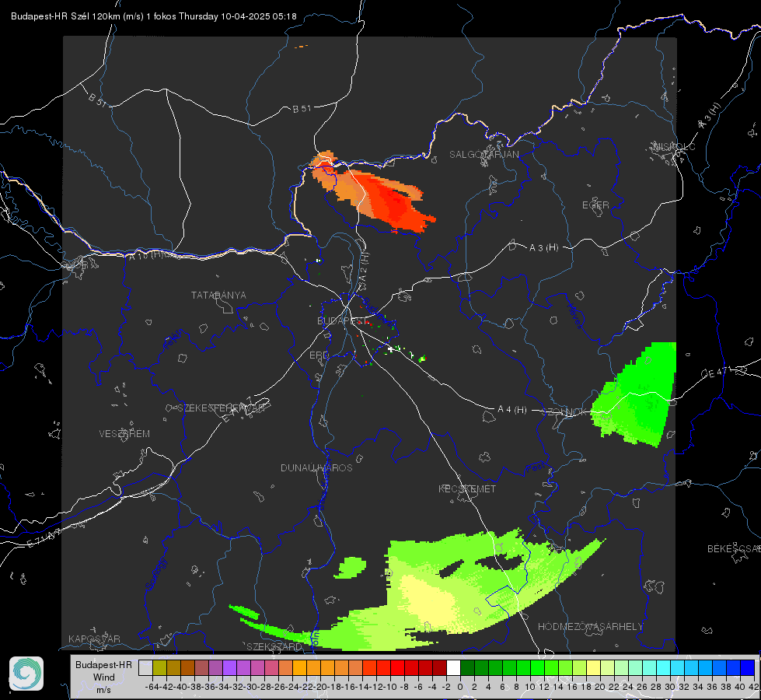Click the small isolated green blob west of the southern echo
This screenshot has width=761, height=700.
[351, 567]
